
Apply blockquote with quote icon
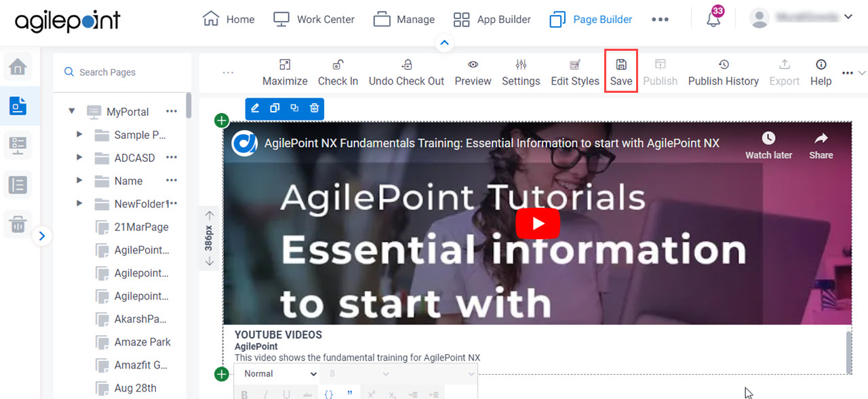pos(349,394)
